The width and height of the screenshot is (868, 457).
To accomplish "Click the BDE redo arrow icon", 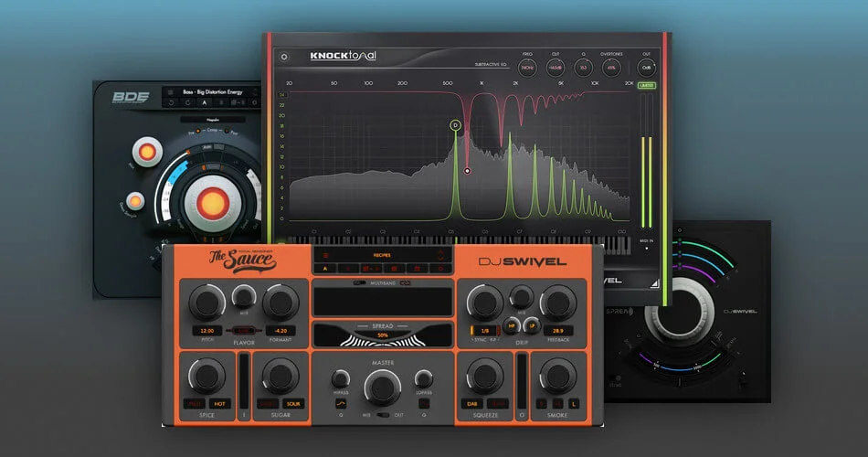I will pos(187,103).
